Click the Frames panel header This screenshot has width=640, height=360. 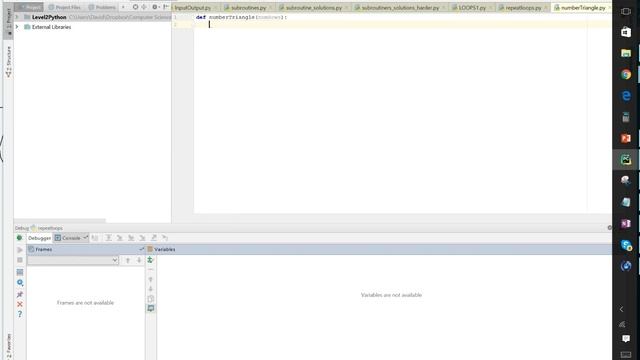[86, 249]
